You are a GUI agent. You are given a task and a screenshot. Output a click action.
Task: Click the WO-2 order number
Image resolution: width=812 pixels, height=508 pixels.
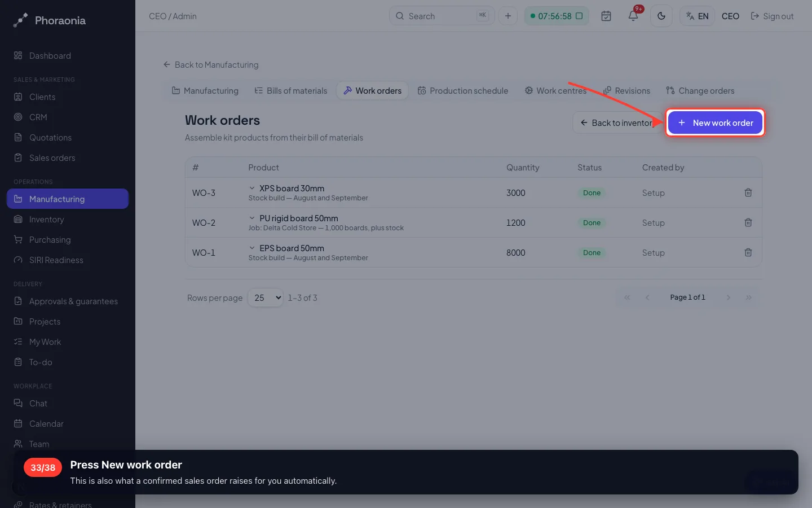point(204,223)
